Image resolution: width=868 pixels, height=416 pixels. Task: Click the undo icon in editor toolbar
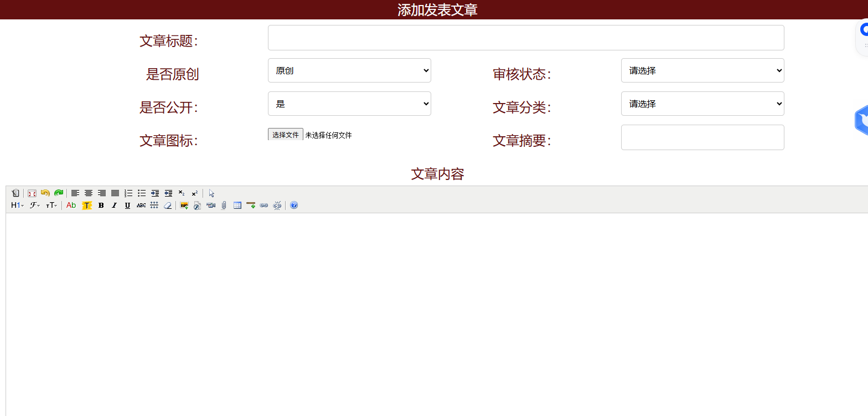pos(45,193)
